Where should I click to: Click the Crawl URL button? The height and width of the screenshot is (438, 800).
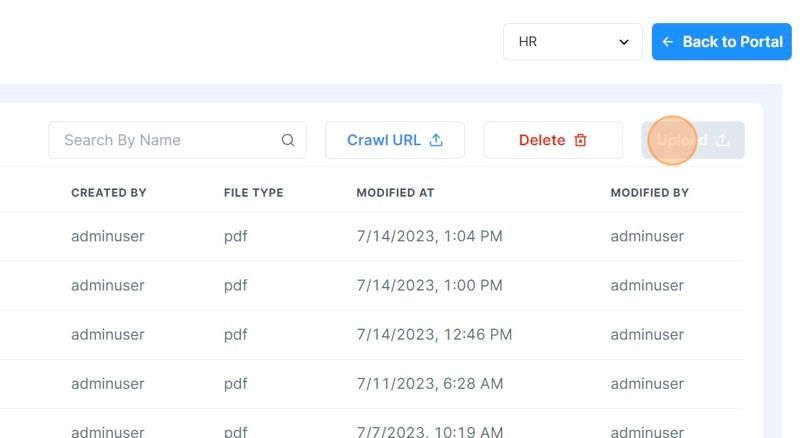[x=395, y=140]
